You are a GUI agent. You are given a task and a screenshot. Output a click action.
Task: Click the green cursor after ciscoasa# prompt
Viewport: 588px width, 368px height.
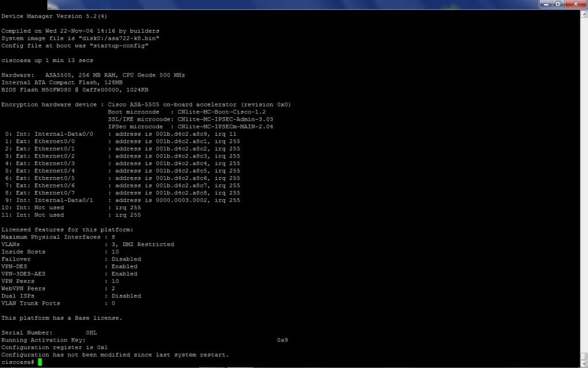(x=40, y=362)
